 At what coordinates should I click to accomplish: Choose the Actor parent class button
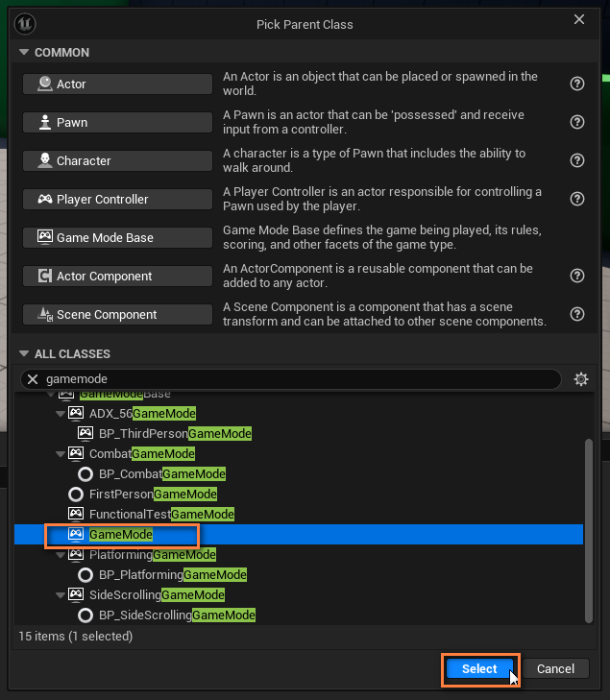point(117,84)
